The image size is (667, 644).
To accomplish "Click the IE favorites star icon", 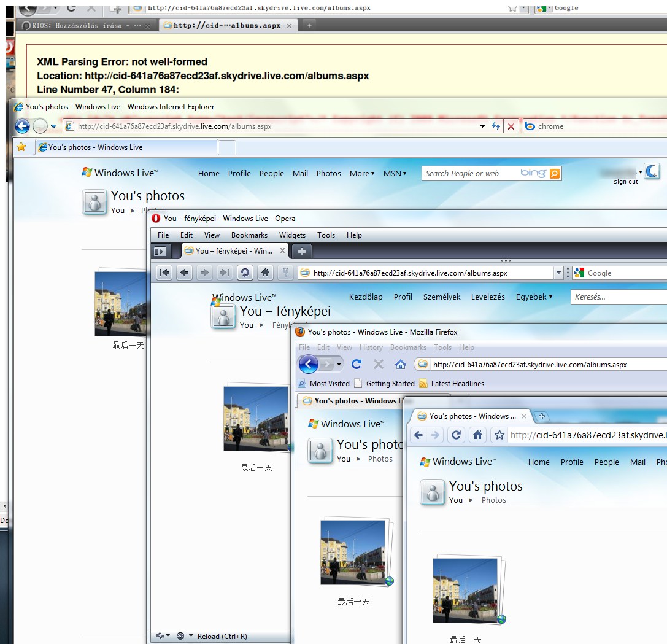I will click(x=21, y=147).
